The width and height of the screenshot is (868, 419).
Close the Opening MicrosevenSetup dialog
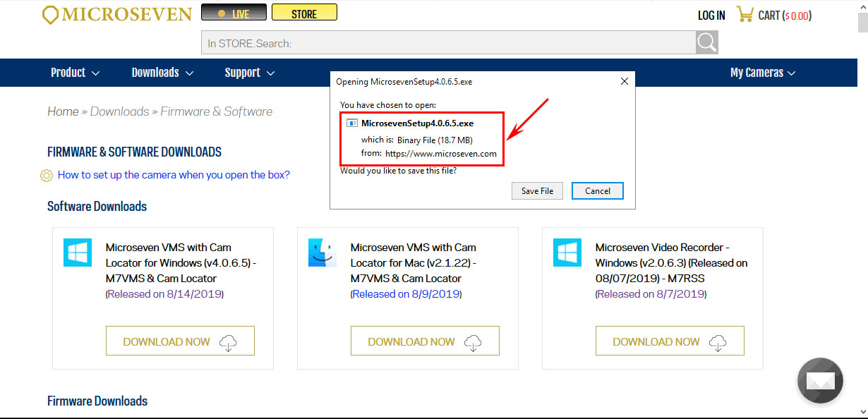click(x=624, y=81)
